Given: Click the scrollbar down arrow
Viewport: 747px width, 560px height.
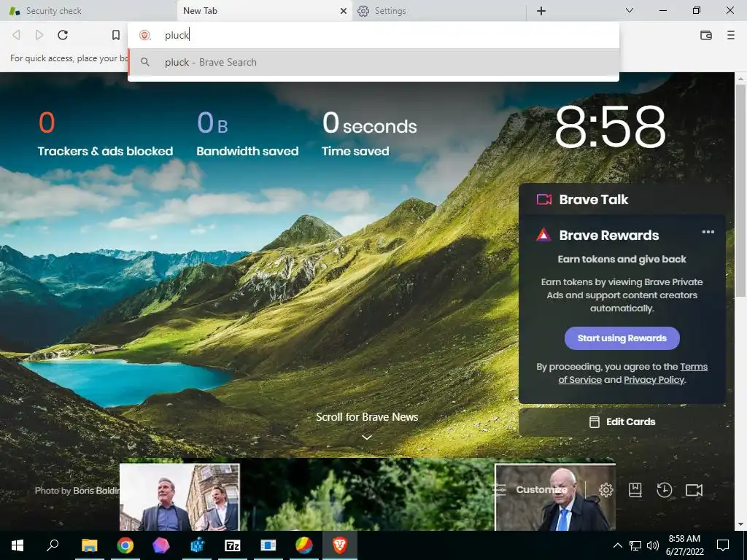Looking at the screenshot, I should pyautogui.click(x=740, y=525).
